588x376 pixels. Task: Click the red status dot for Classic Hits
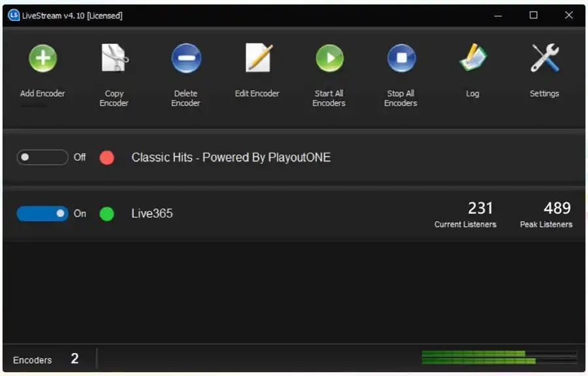click(107, 158)
